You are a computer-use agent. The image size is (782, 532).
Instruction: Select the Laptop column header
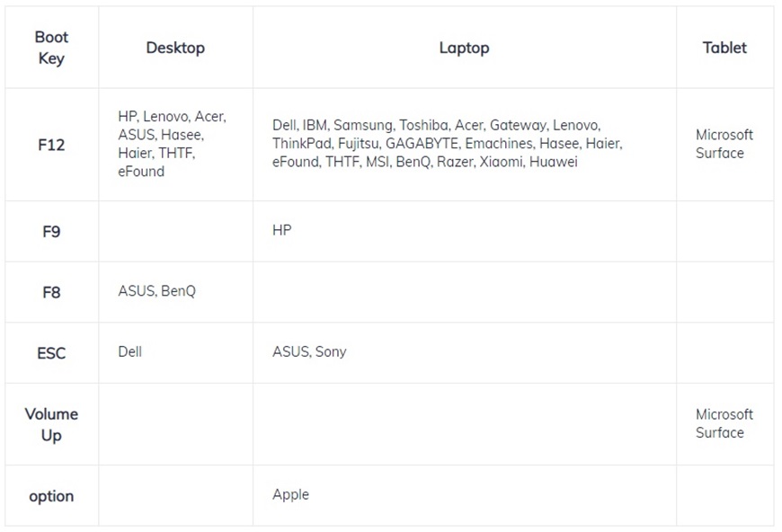pos(464,48)
